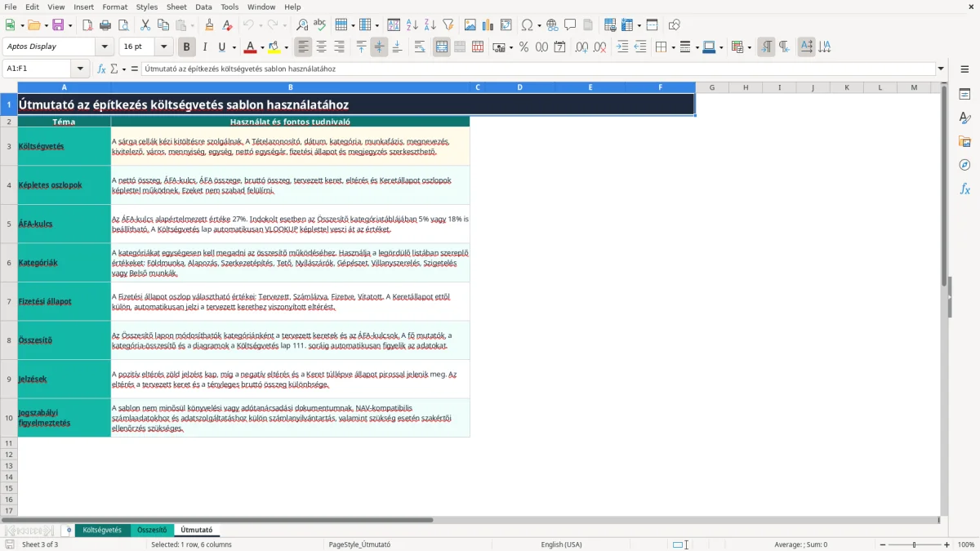Image resolution: width=980 pixels, height=551 pixels.
Task: Open the Format menu
Action: point(114,7)
